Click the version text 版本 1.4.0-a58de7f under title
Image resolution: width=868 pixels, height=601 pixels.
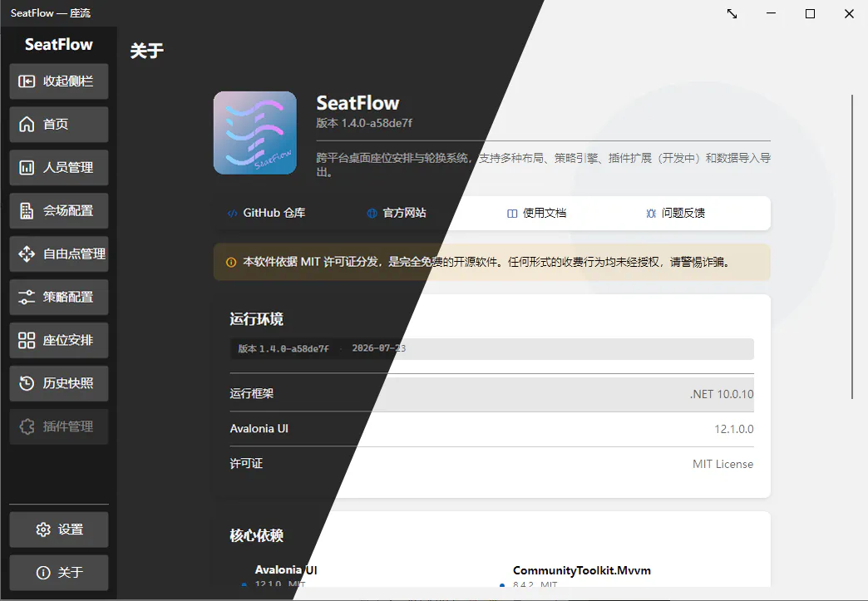(x=364, y=123)
